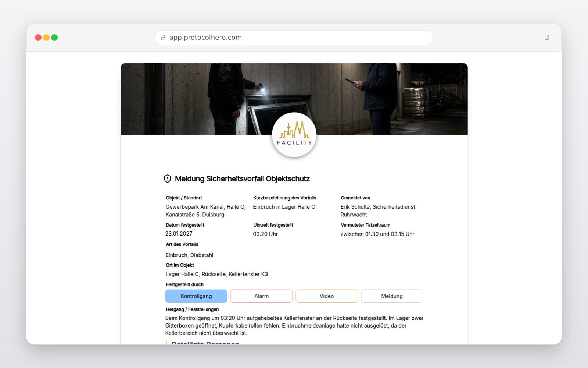This screenshot has width=588, height=368.
Task: Click the green maximize window dot
Action: pos(54,38)
